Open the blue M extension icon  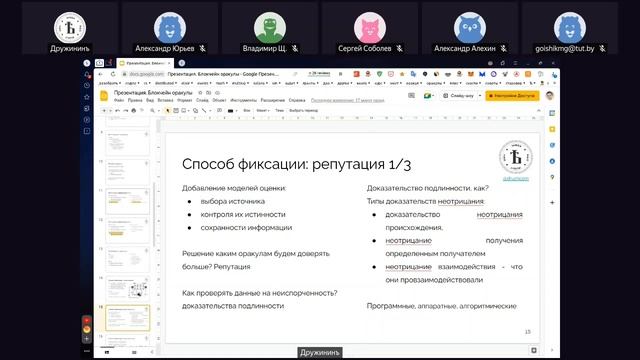point(482,74)
